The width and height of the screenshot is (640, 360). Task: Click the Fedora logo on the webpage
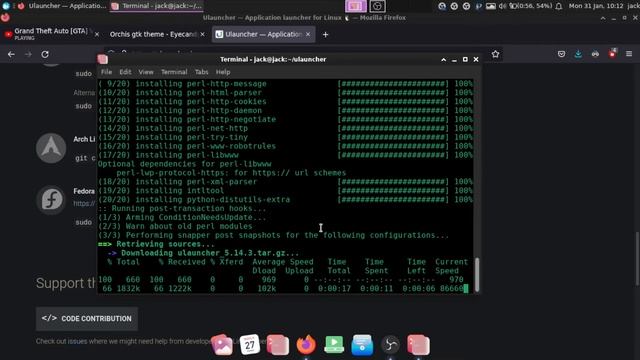pyautogui.click(x=51, y=200)
